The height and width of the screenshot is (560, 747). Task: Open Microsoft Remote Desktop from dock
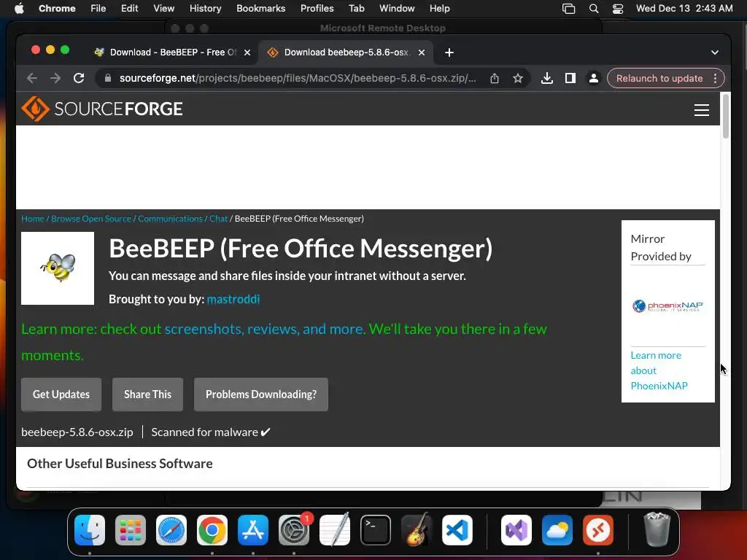[598, 530]
